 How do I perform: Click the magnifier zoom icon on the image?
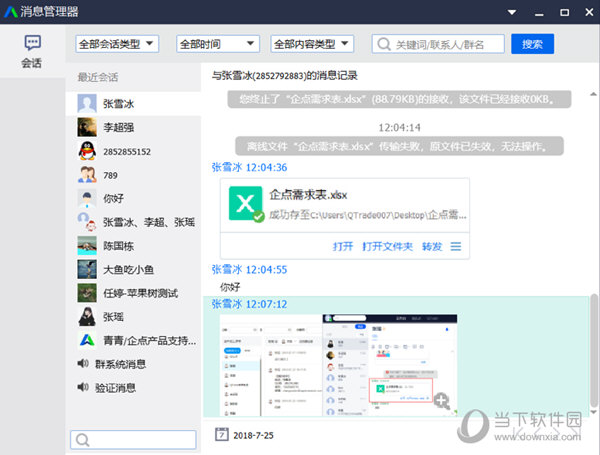coord(442,401)
